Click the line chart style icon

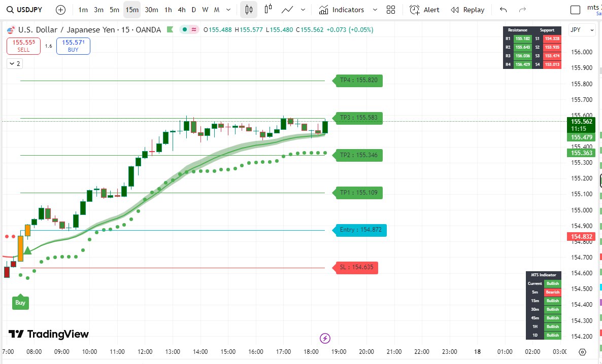pos(287,10)
